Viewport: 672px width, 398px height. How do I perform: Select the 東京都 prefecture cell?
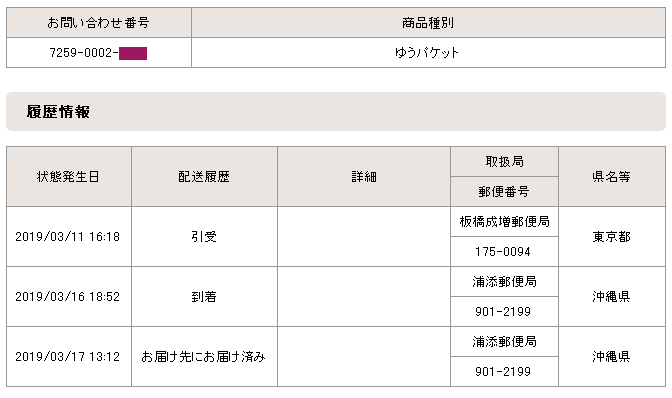[x=612, y=236]
